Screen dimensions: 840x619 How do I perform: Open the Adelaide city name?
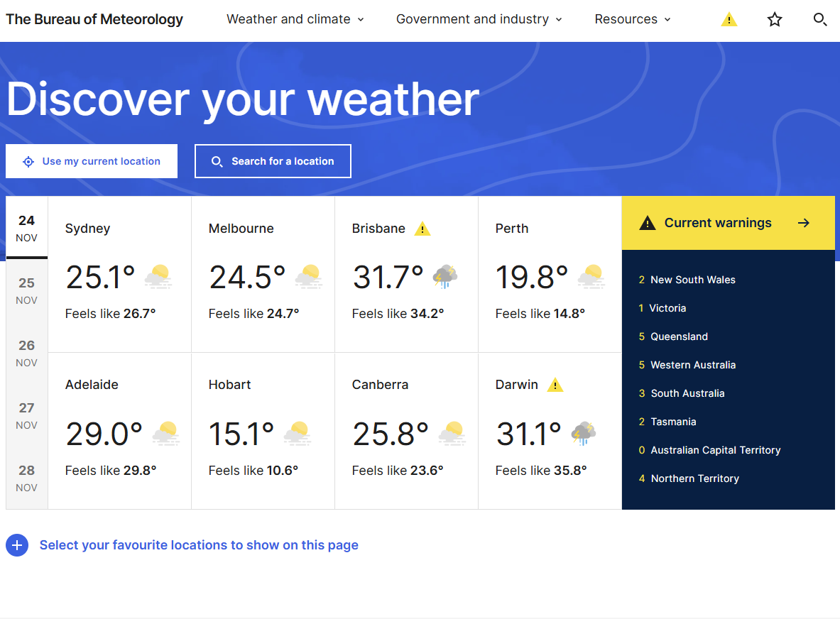click(x=92, y=385)
